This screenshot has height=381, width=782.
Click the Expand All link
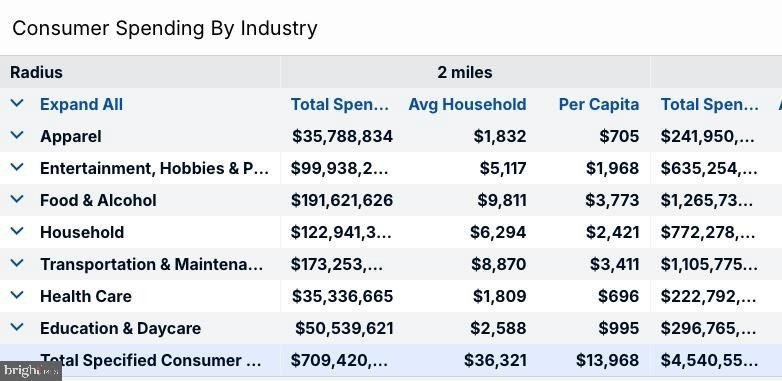(81, 104)
